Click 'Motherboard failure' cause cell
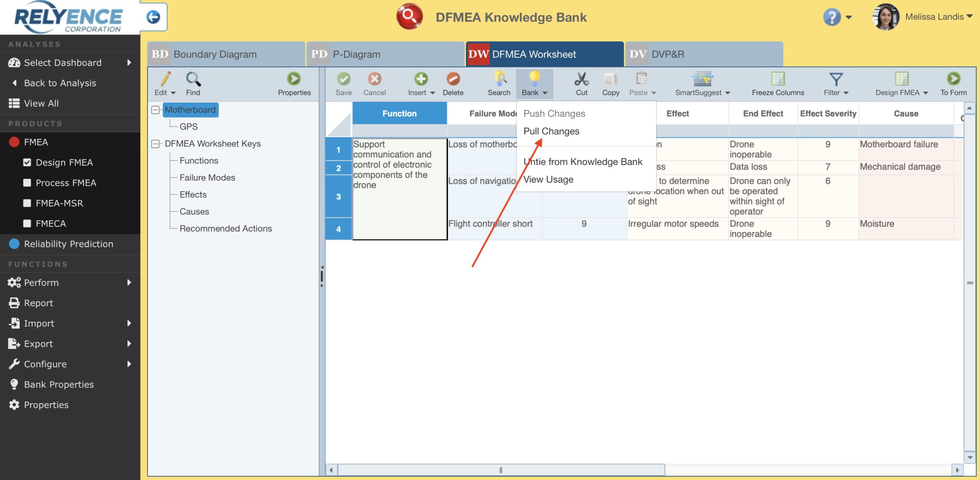Screen dimensions: 980x480 pyautogui.click(x=906, y=149)
